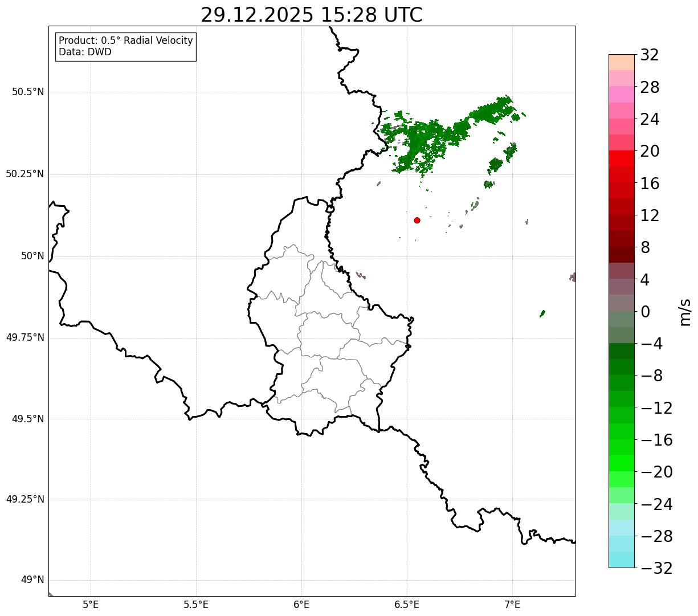The height and width of the screenshot is (616, 698).
Task: Click the 50°N latitude label
Action: (x=32, y=256)
